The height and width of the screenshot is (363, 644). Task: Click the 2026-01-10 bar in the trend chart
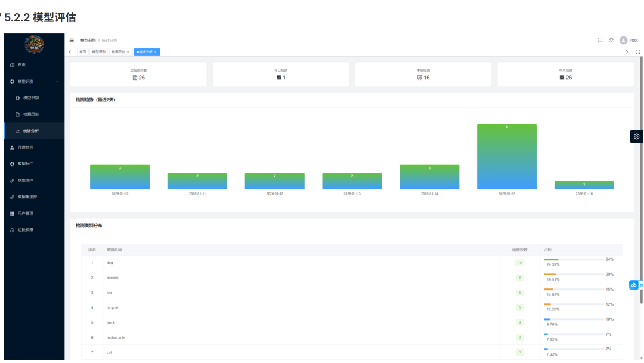[120, 177]
